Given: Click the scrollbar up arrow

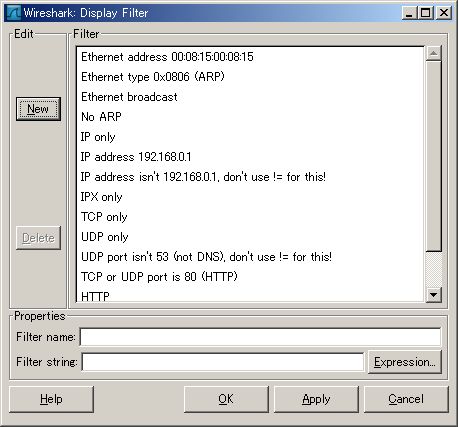Looking at the screenshot, I should [x=434, y=53].
